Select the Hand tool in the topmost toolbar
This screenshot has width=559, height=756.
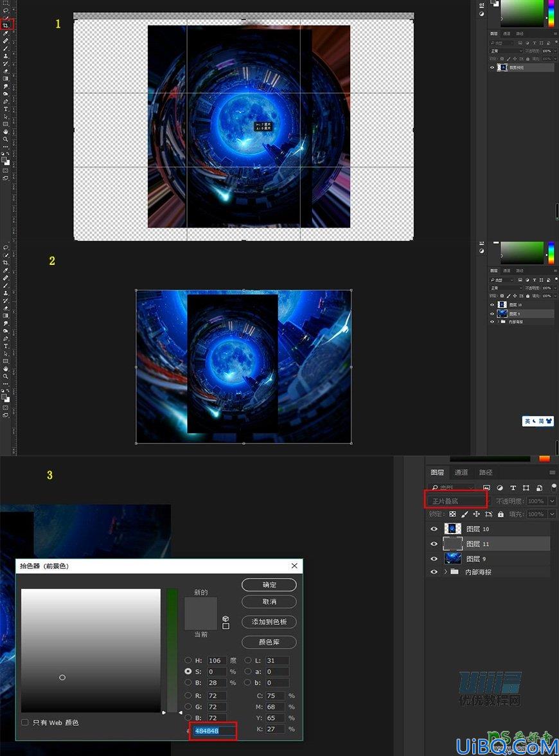6,132
